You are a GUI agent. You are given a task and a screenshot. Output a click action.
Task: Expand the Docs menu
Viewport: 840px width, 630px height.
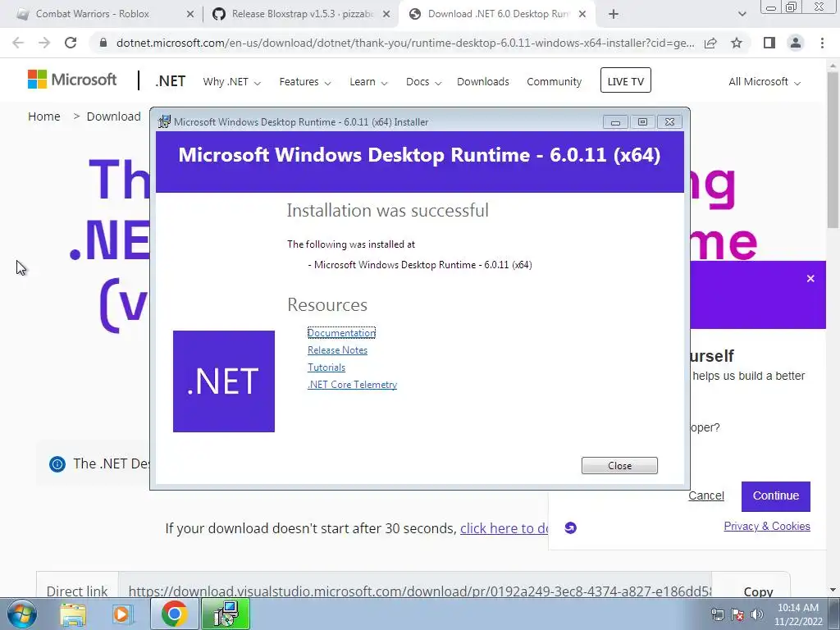[423, 82]
